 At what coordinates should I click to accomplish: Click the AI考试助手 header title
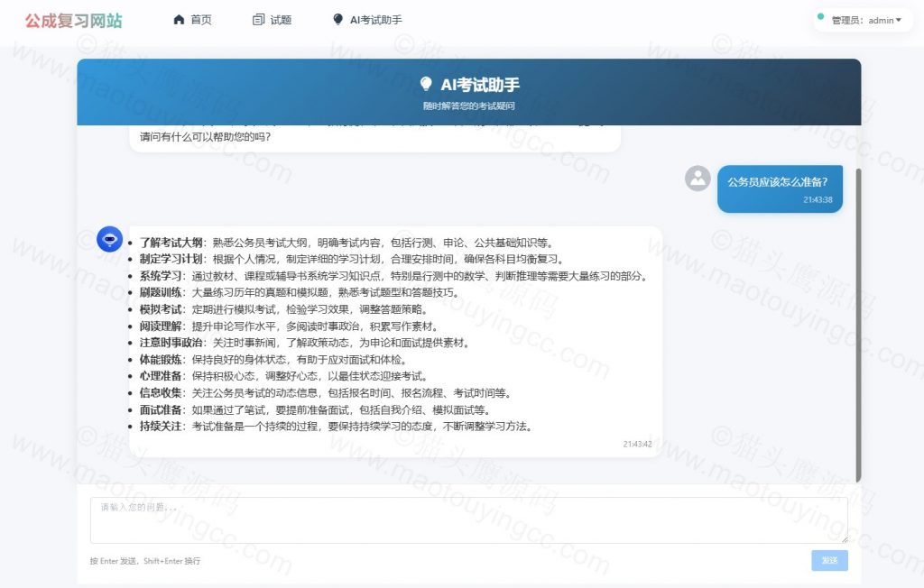pyautogui.click(x=480, y=85)
